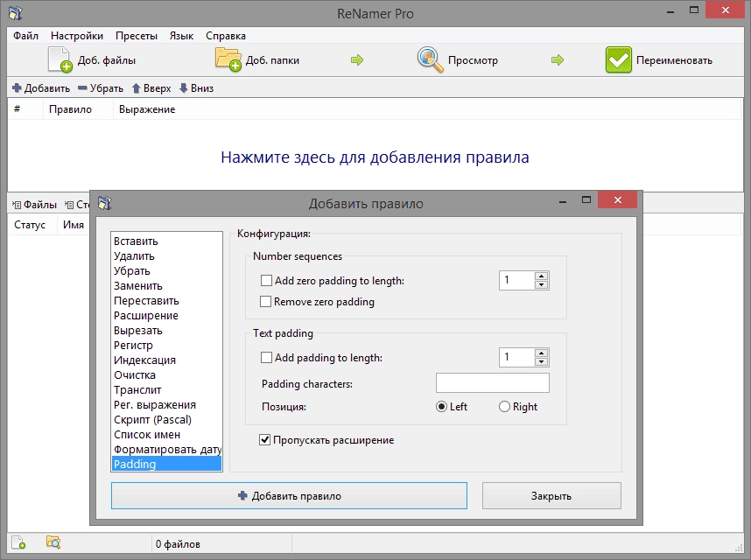Select the Padding rule
Screen dimensions: 751x560
[x=166, y=465]
